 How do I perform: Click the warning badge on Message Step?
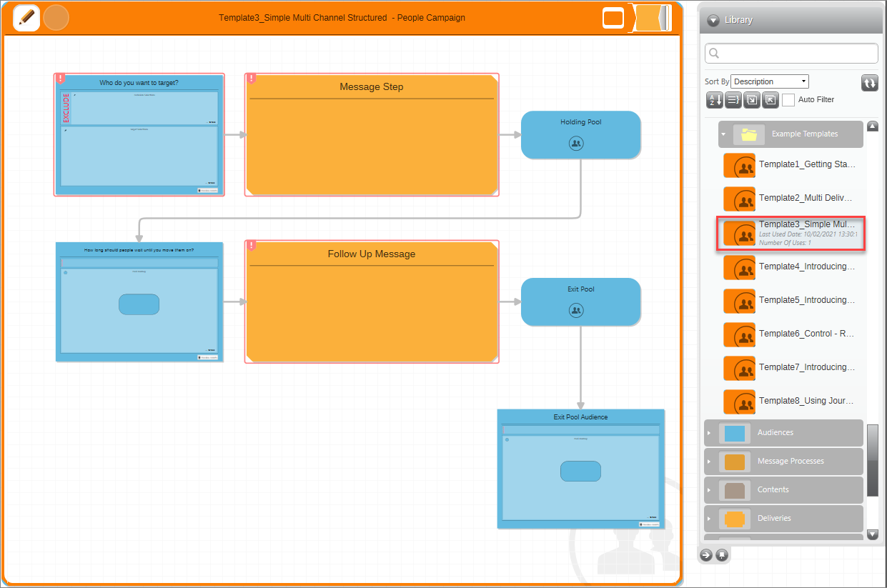click(x=252, y=79)
